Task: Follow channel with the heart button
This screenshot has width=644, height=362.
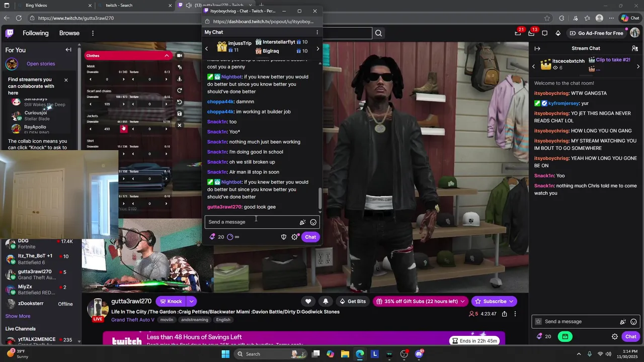Action: tap(308, 301)
